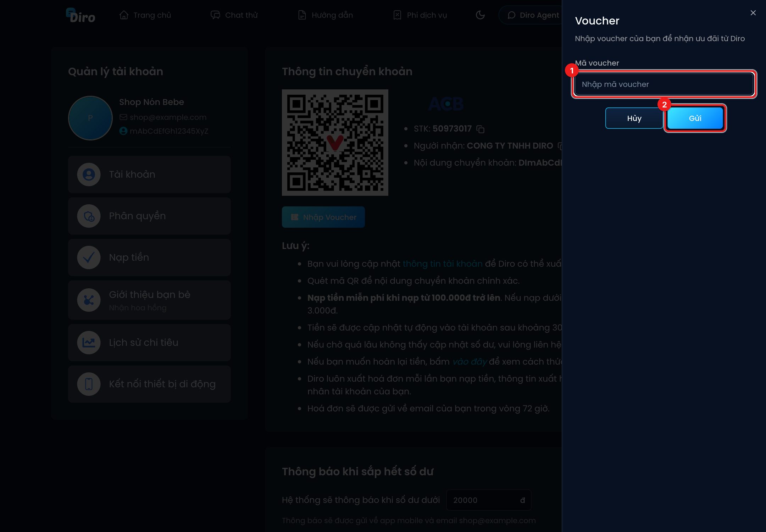The image size is (766, 532).
Task: Click the mAbCdEfGh12345XyZ account ID
Action: [169, 131]
